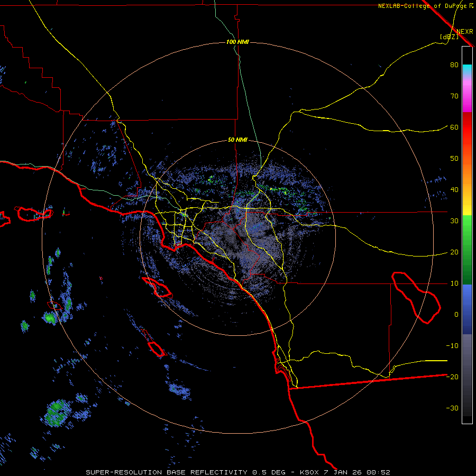
Task: Click the 0 value on the dBZ scale
Action: (456, 315)
